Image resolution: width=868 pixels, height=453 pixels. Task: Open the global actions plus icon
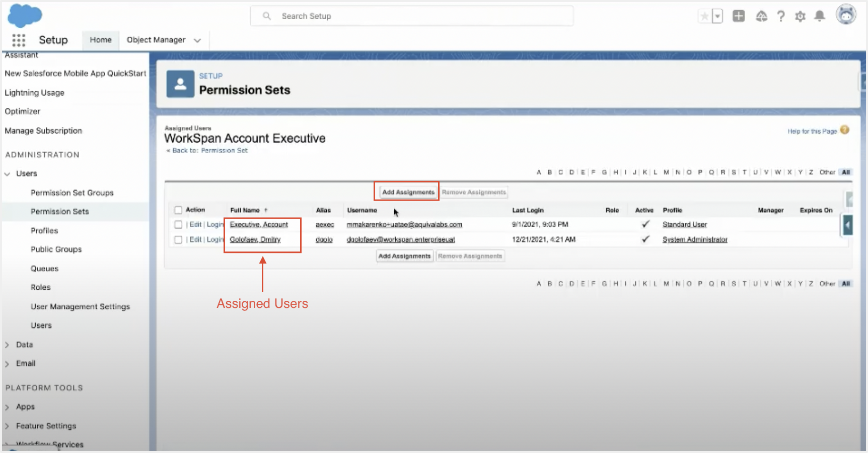739,16
